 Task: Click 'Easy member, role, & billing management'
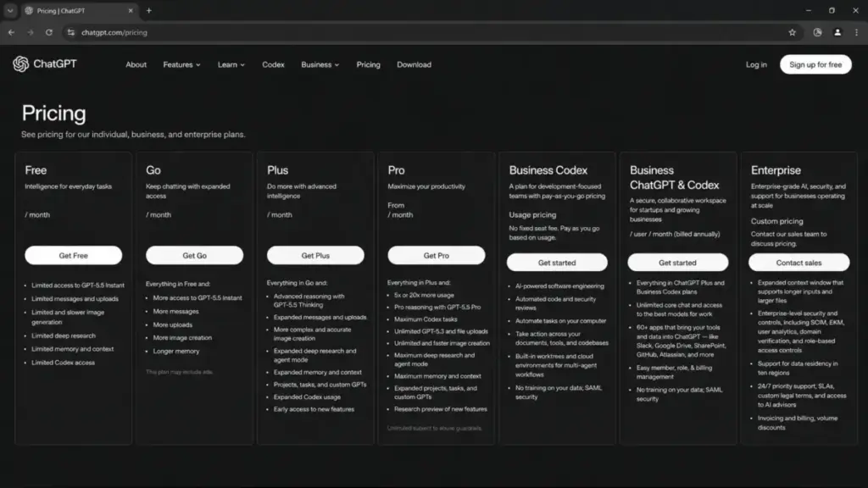tap(674, 373)
